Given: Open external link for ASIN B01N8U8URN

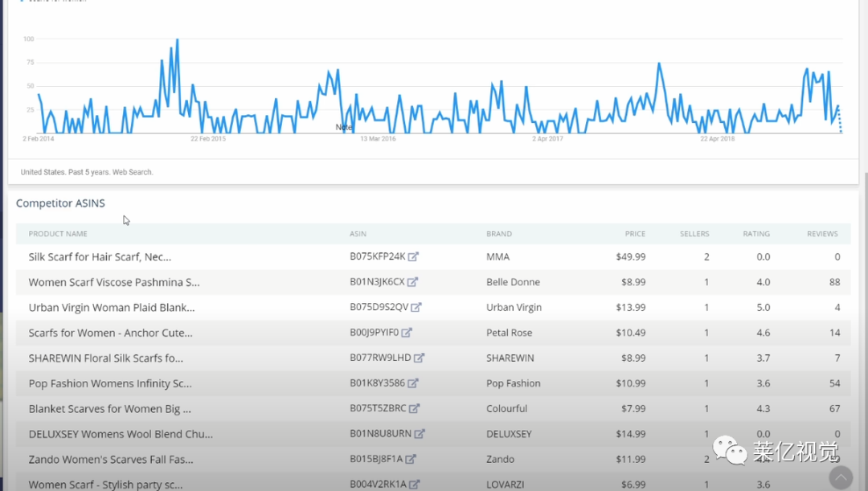Looking at the screenshot, I should click(420, 434).
